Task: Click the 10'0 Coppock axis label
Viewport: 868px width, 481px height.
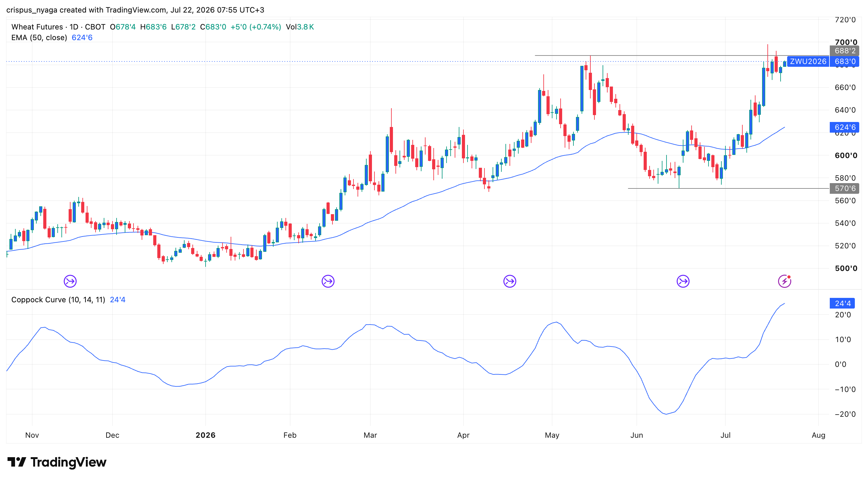Action: tap(843, 340)
